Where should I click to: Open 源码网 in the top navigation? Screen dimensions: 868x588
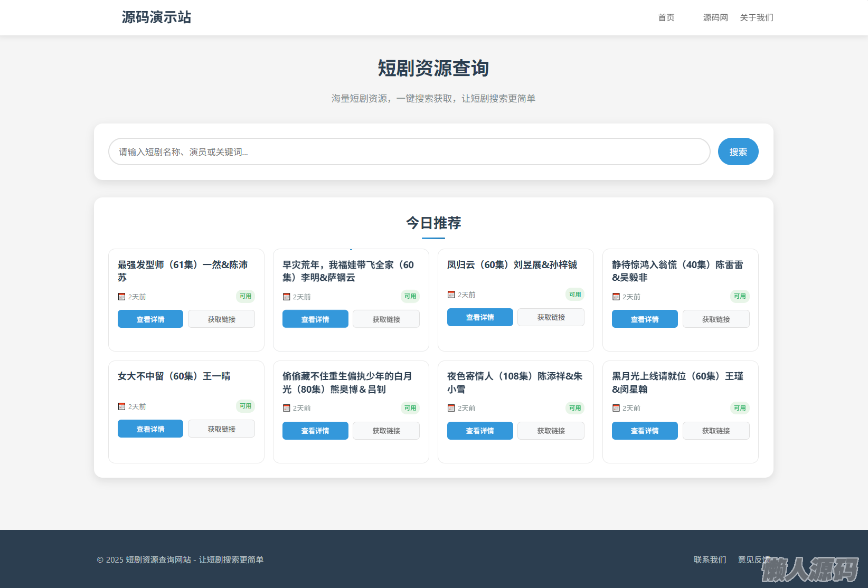tap(715, 17)
